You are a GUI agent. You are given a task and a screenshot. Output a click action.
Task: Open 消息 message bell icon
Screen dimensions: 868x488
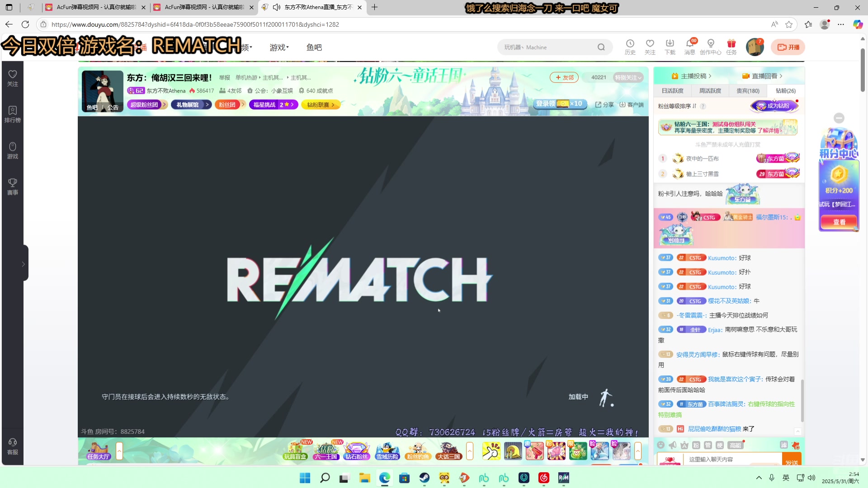point(689,47)
